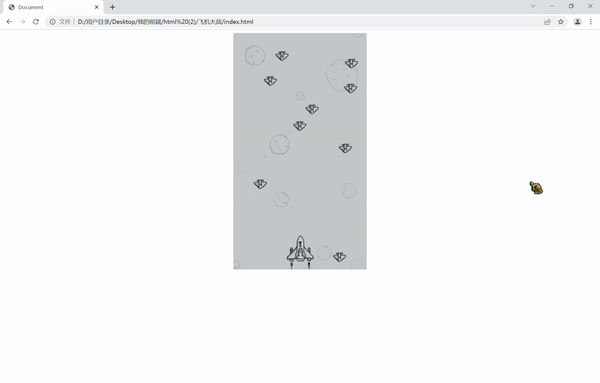
Task: Open the share page icon in address bar
Action: coord(547,22)
